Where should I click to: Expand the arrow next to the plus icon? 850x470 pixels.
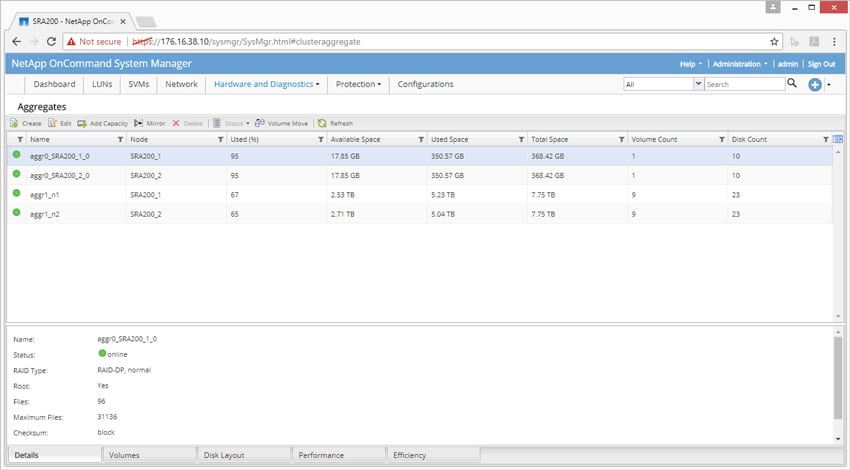pyautogui.click(x=829, y=85)
